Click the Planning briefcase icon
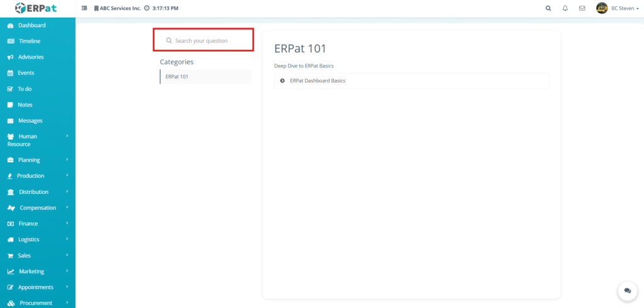Screen dimensions: 644x308 11,160
